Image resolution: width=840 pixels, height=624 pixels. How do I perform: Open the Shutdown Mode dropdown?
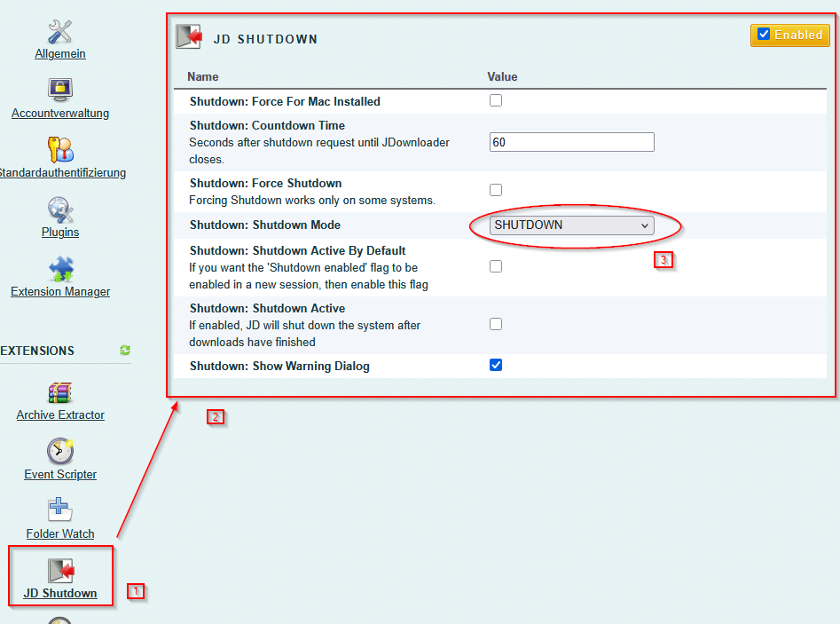(x=572, y=225)
